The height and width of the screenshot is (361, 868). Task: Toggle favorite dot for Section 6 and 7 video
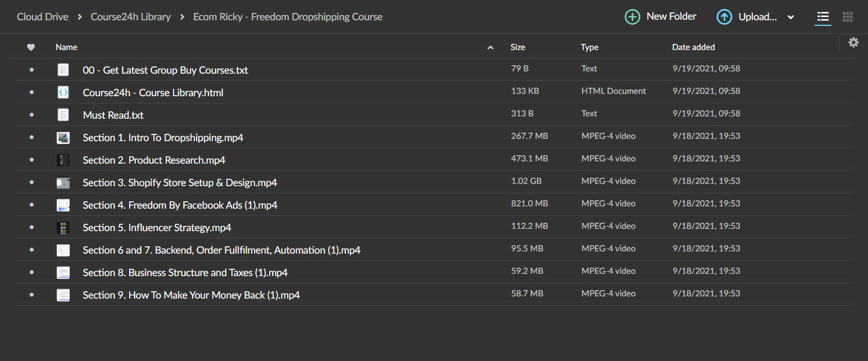(x=31, y=250)
